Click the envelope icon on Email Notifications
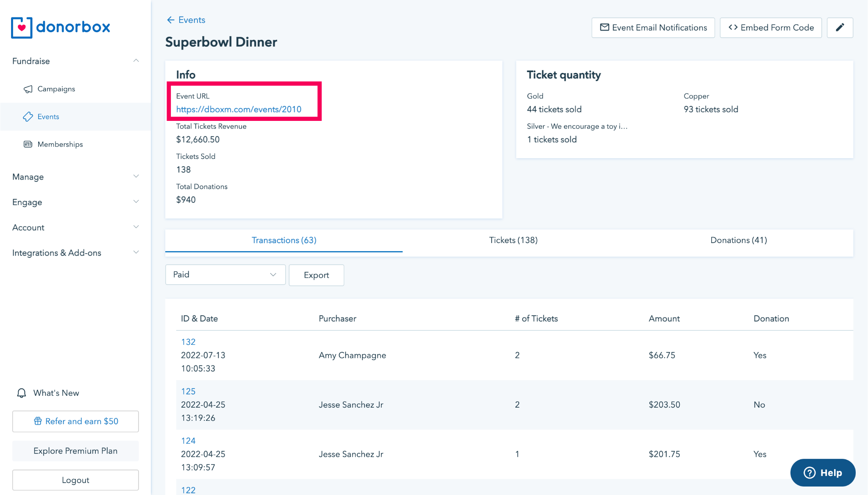 click(604, 28)
